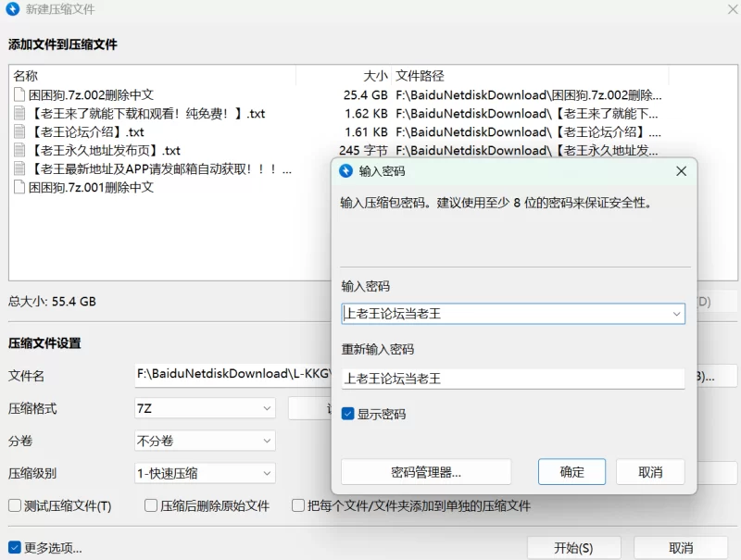This screenshot has height=560, width=741.
Task: Select file name 【老王永久地址发布页】.txt
Action: pos(105,150)
